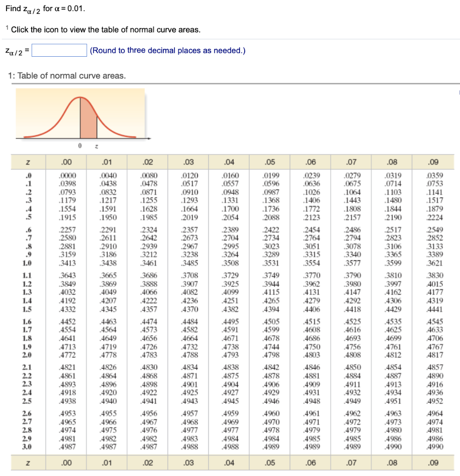Click the z label in the bottom table row
460x476 pixels.
[27, 463]
